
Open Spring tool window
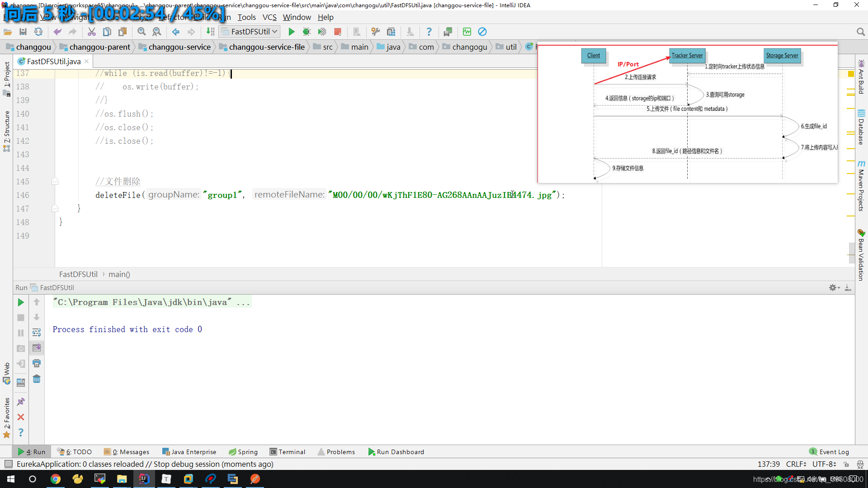[x=243, y=452]
